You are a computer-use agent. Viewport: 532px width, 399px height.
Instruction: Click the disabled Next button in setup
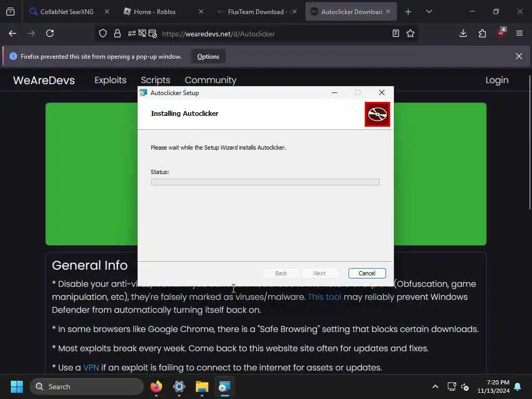pyautogui.click(x=320, y=273)
